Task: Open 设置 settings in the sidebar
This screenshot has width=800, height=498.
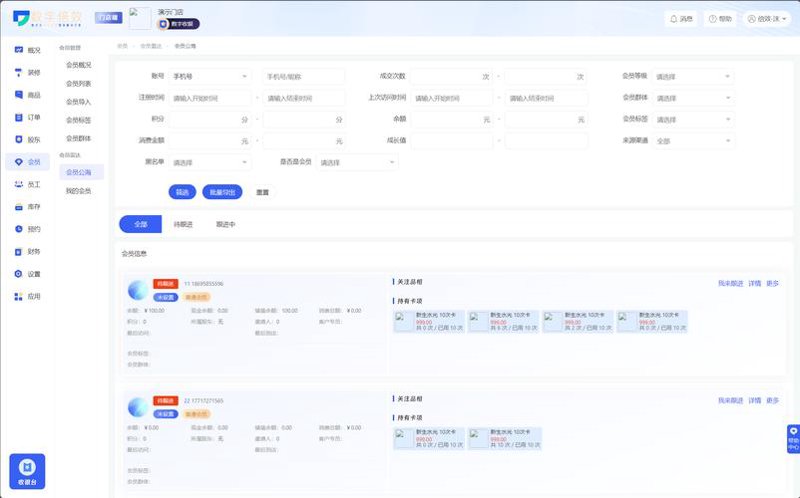Action: click(27, 274)
